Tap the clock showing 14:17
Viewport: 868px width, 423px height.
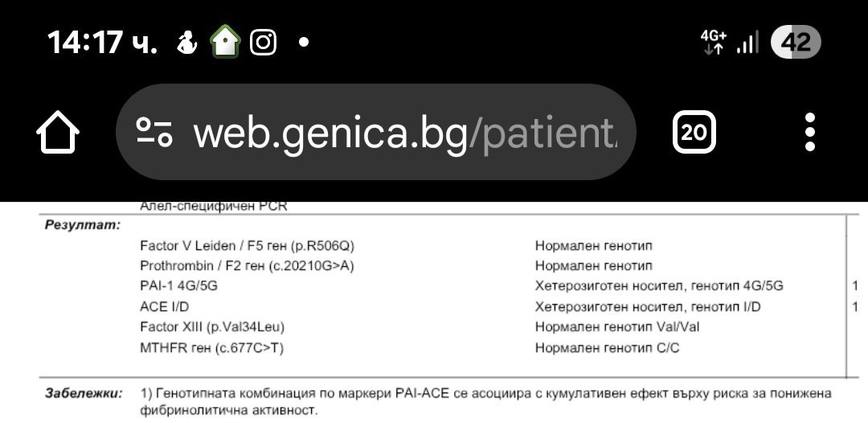(101, 42)
